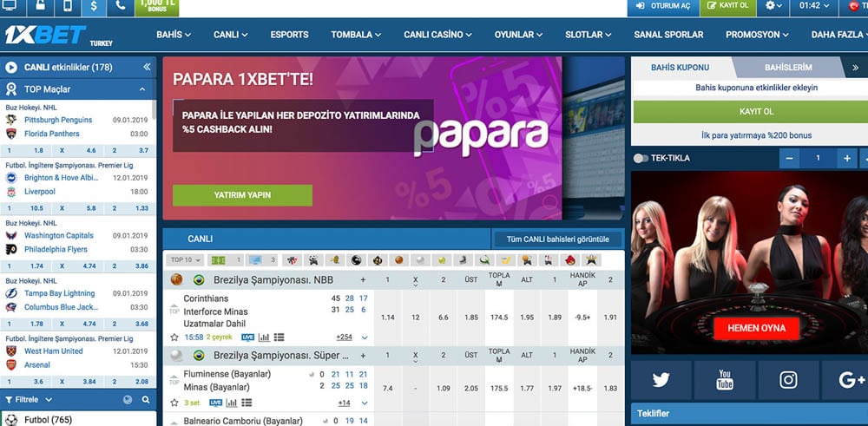Open Twitter social link
The height and width of the screenshot is (426, 868).
tap(661, 380)
